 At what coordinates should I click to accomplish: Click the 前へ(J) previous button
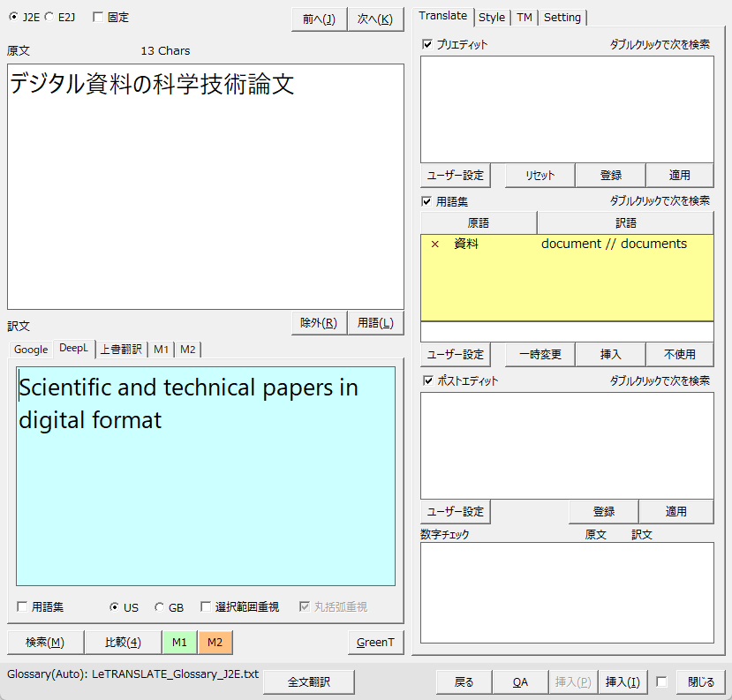point(319,19)
